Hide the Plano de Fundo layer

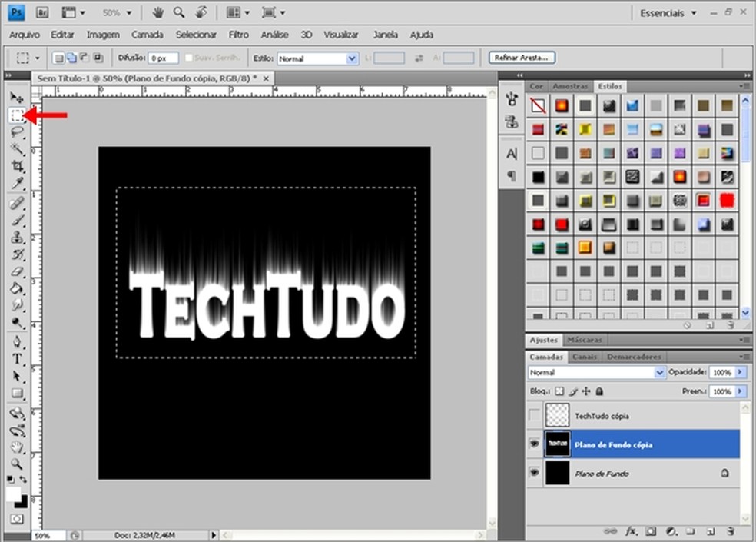click(535, 474)
